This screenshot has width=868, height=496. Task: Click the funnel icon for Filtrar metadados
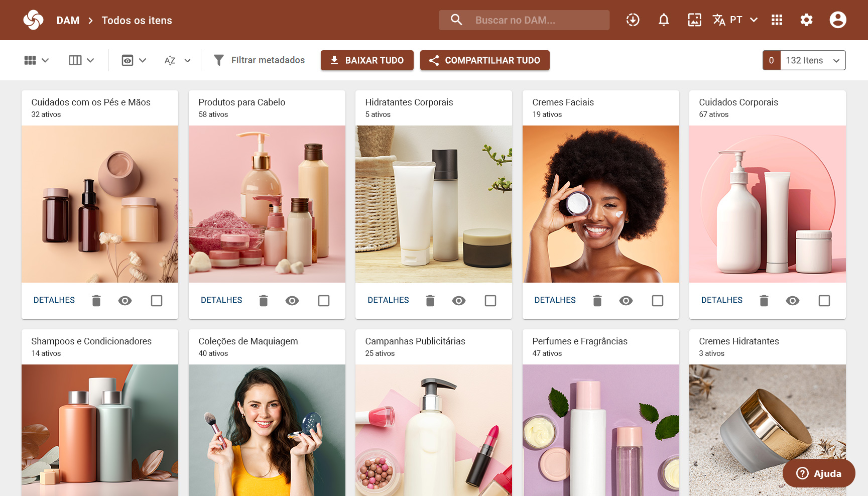[218, 60]
